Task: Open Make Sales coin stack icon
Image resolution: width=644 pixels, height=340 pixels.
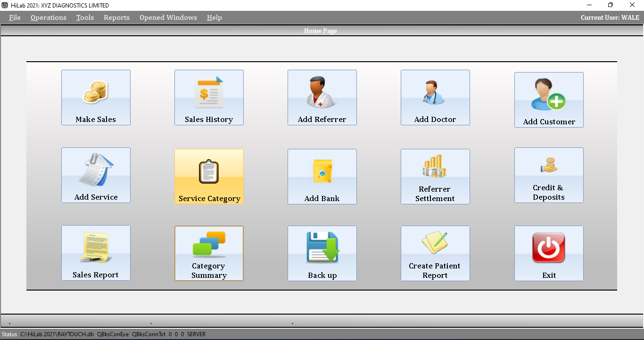Action: point(96,92)
